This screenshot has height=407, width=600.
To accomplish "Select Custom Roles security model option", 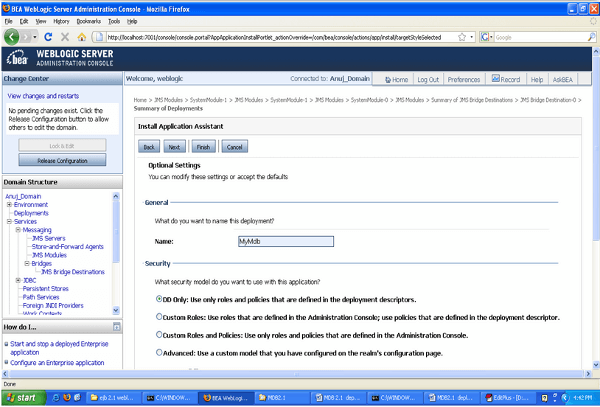I will 160,316.
